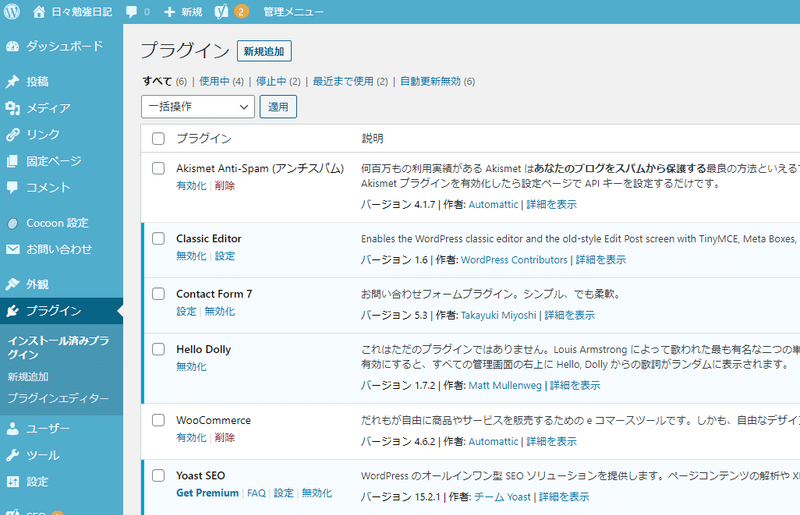
Task: Click the リンク chain icon
Action: 13,135
